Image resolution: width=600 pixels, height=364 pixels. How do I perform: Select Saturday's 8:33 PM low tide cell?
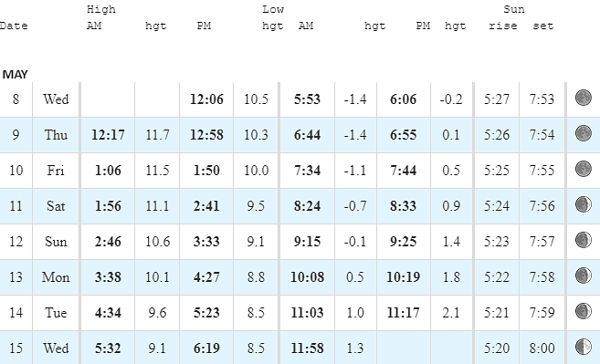(x=404, y=206)
